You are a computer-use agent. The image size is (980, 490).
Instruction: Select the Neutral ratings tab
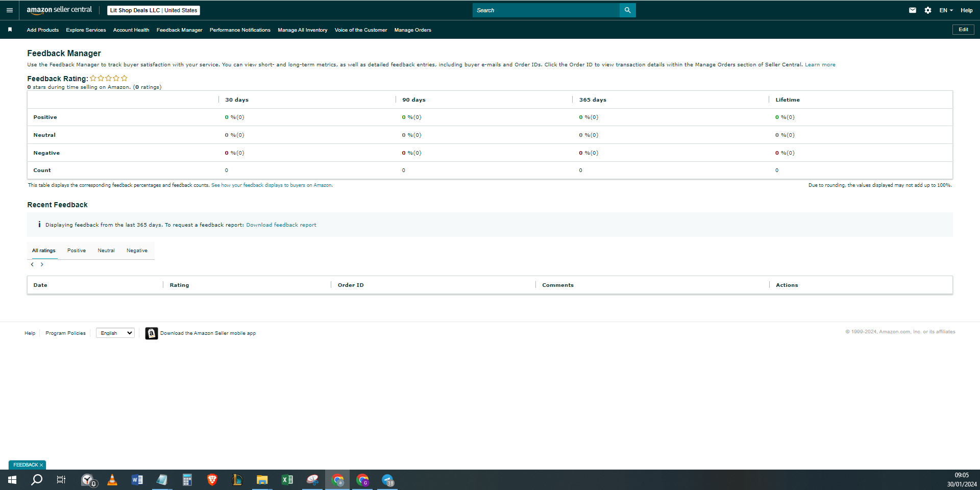[106, 251]
